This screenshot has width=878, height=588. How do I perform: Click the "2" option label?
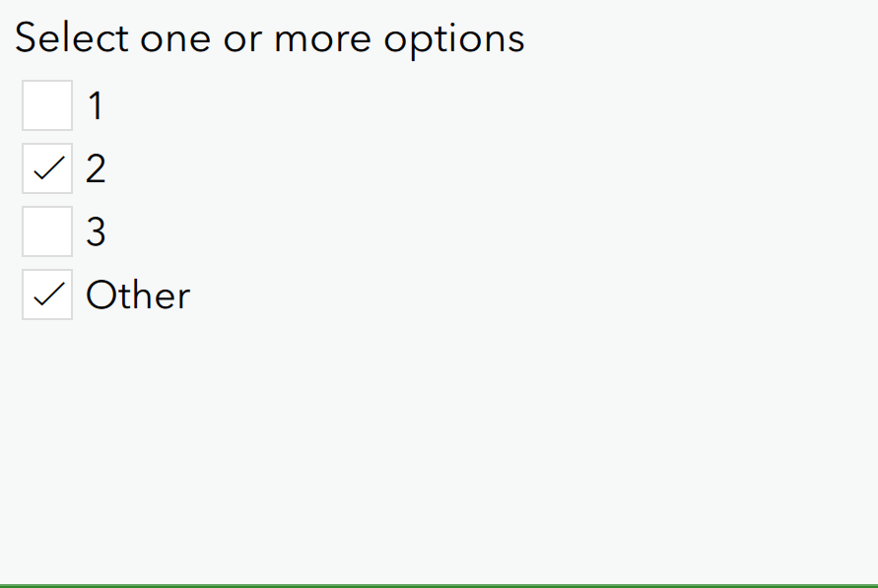point(96,169)
